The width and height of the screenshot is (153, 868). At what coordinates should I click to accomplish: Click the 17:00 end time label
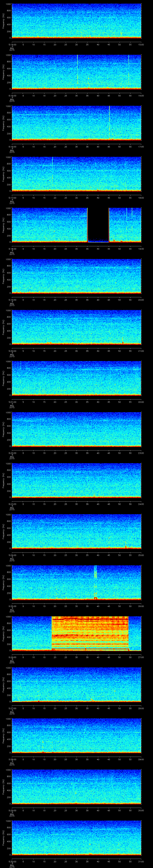[141, 146]
